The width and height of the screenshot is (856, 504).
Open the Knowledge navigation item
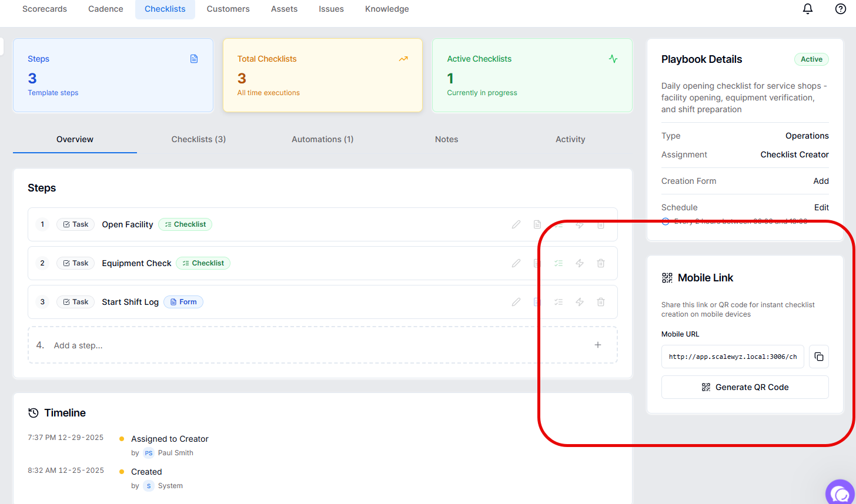pyautogui.click(x=387, y=9)
